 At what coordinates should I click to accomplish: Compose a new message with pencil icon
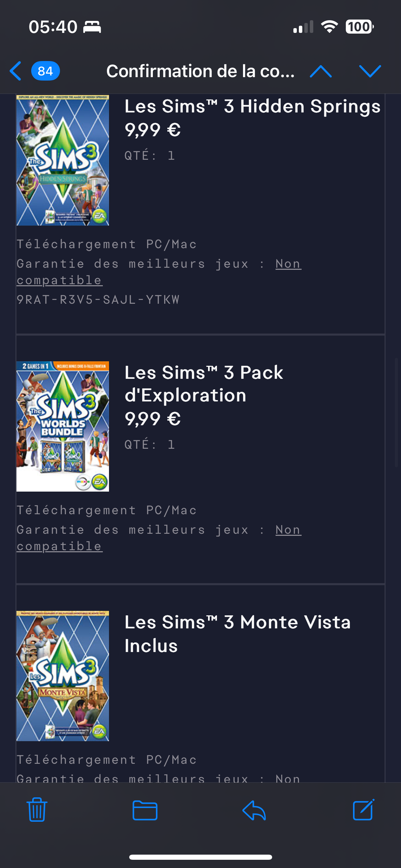(363, 809)
